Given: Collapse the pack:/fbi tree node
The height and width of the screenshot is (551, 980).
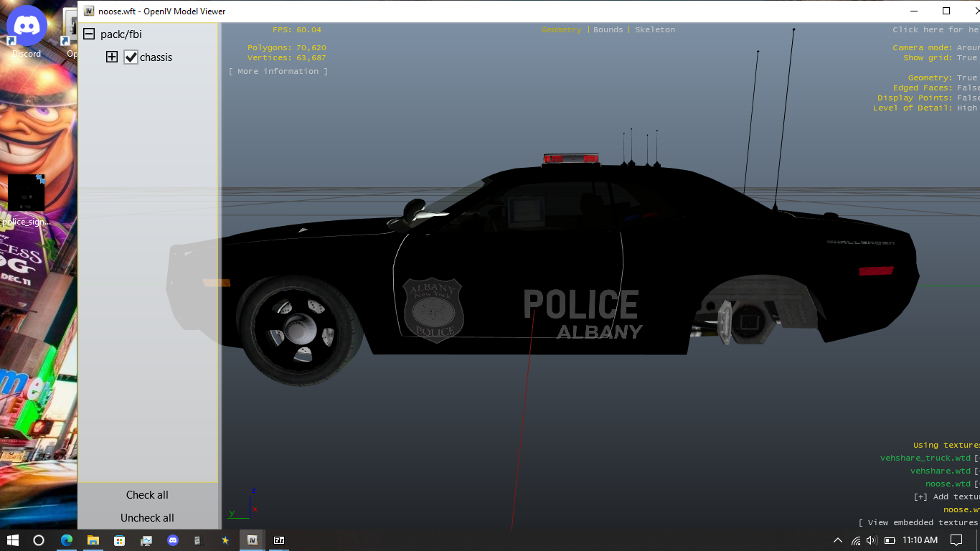Looking at the screenshot, I should click(89, 34).
